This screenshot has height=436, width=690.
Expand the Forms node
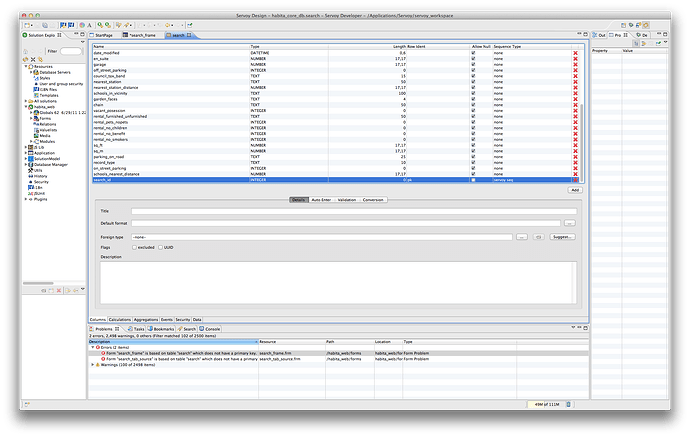[x=31, y=118]
